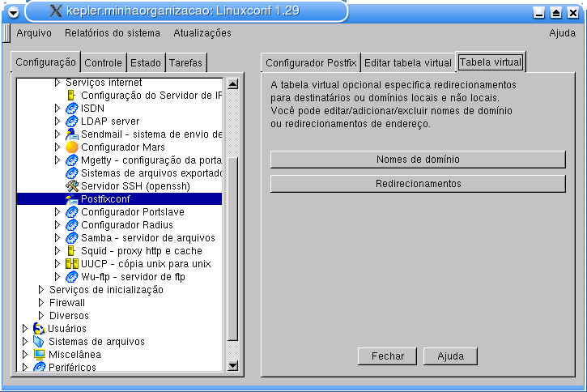This screenshot has width=587, height=392.
Task: Click the Sistemas de arquivos exportados icon
Action: tap(71, 173)
